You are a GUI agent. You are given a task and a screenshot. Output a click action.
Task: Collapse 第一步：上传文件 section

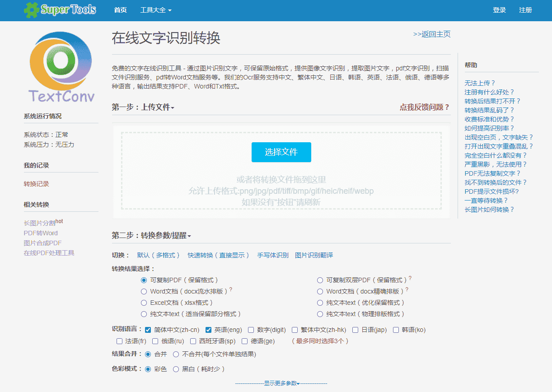click(143, 107)
